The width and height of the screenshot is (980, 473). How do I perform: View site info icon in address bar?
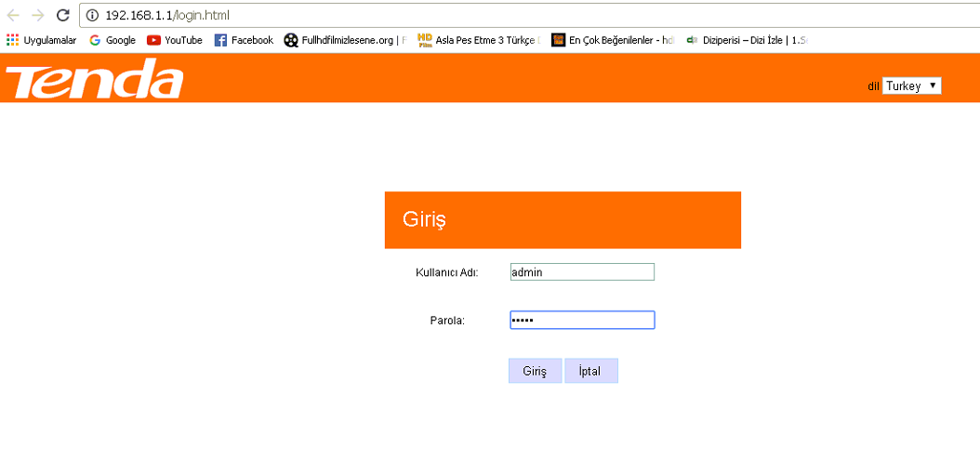coord(92,15)
